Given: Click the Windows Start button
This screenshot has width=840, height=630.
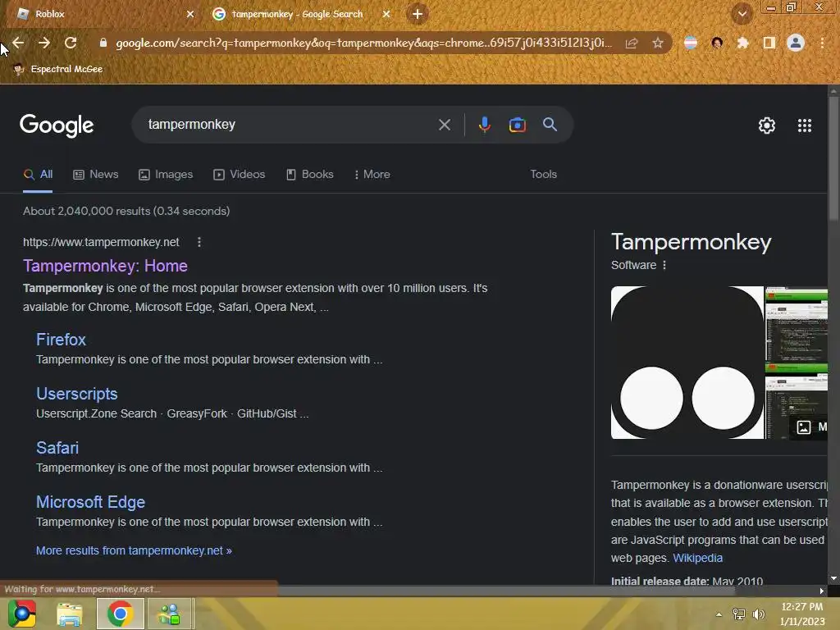Looking at the screenshot, I should point(21,614).
